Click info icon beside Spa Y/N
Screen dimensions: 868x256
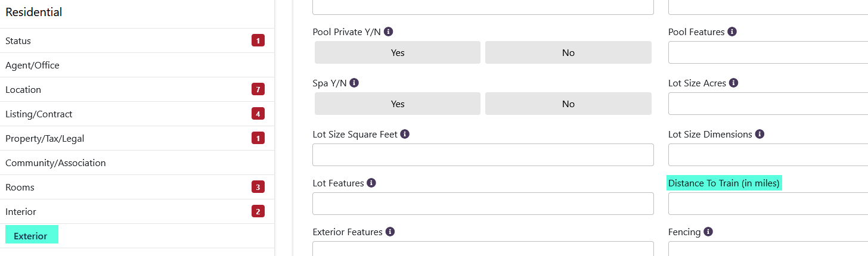click(354, 83)
